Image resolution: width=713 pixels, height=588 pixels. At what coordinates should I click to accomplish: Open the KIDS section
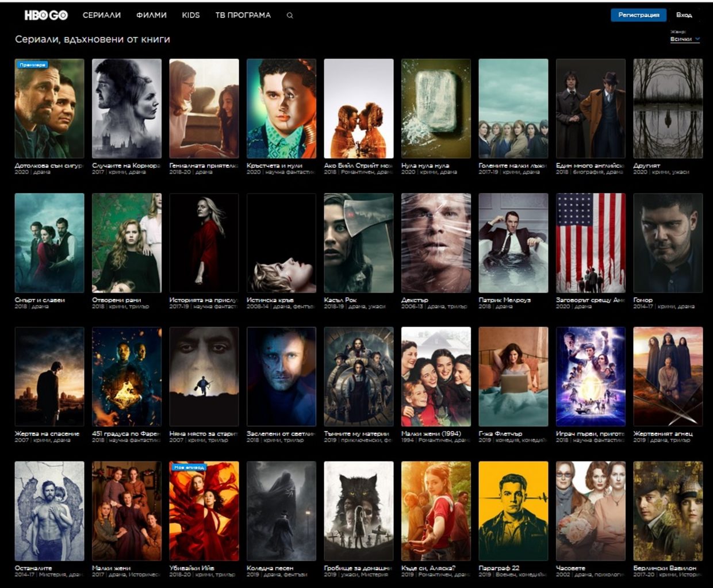[191, 16]
